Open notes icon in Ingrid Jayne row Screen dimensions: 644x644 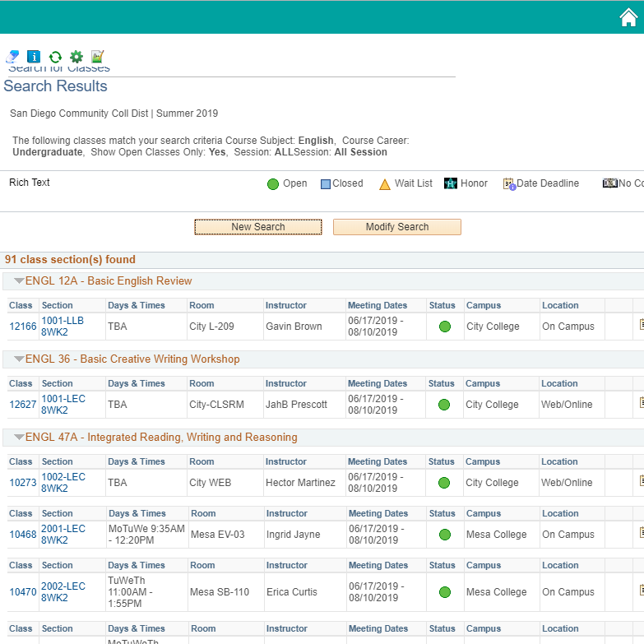pyautogui.click(x=642, y=532)
